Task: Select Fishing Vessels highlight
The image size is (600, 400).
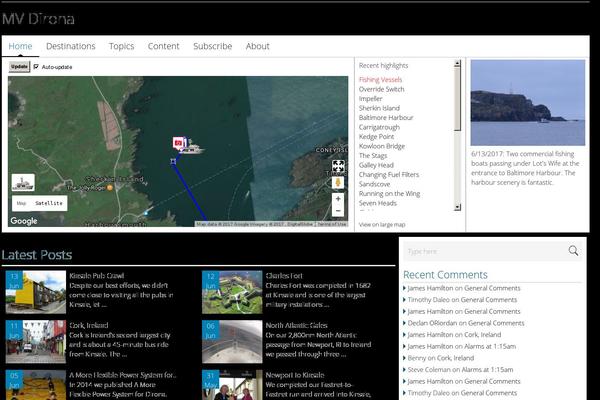Action: tap(380, 80)
